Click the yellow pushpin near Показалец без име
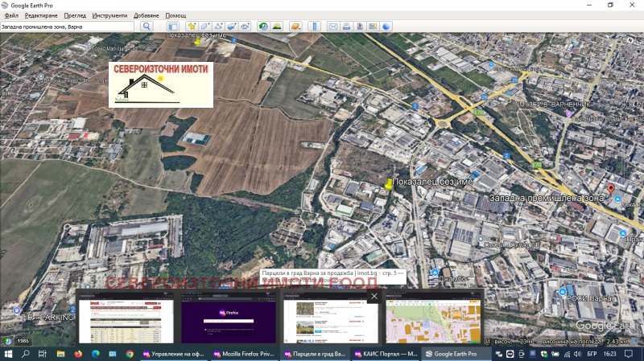This screenshot has height=361, width=644. coord(389,184)
